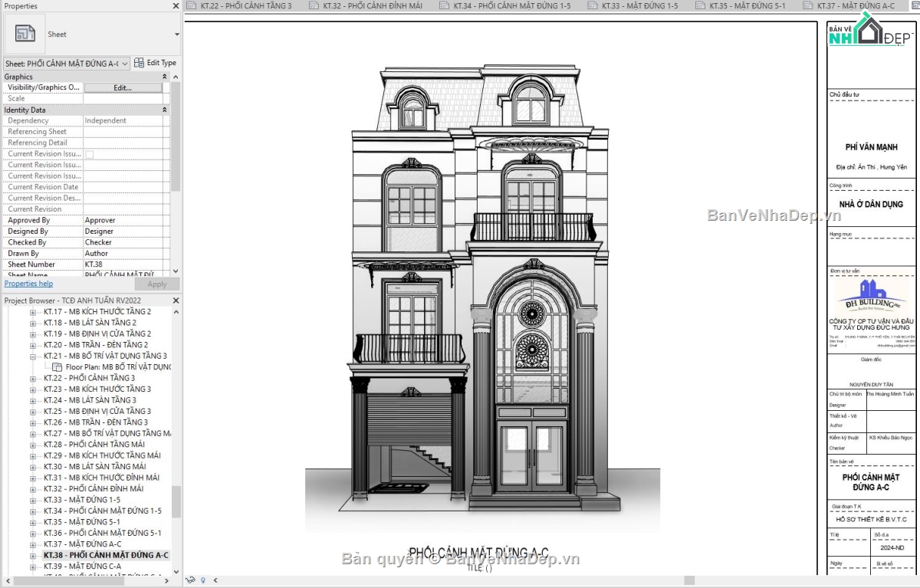Viewport: 920px width, 588px height.
Task: Open the Properties help link
Action: click(28, 283)
